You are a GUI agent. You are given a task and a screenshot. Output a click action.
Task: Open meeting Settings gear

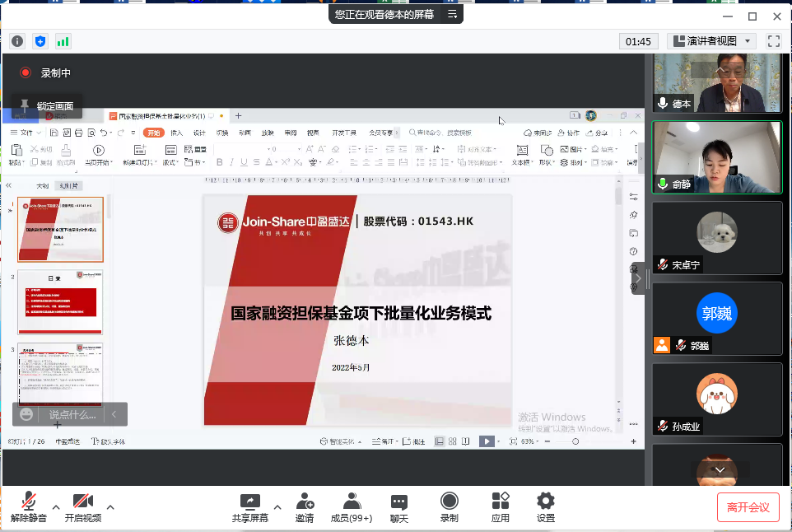[x=545, y=502]
